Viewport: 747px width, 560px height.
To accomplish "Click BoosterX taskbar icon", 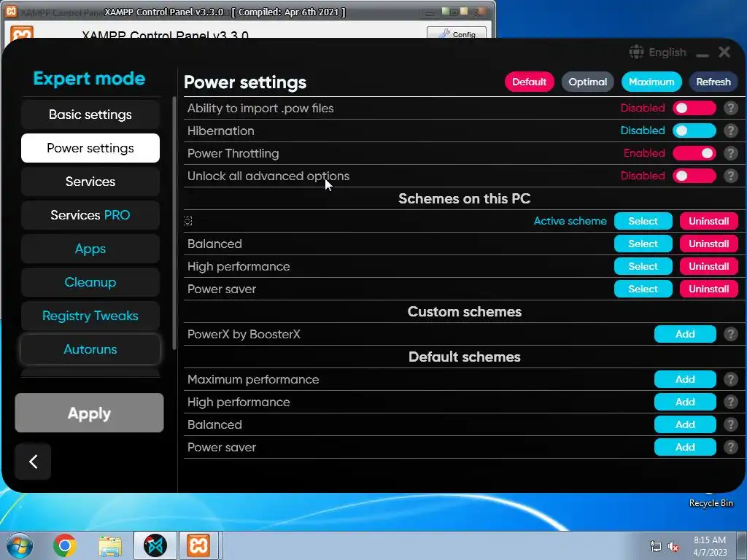I will point(155,545).
